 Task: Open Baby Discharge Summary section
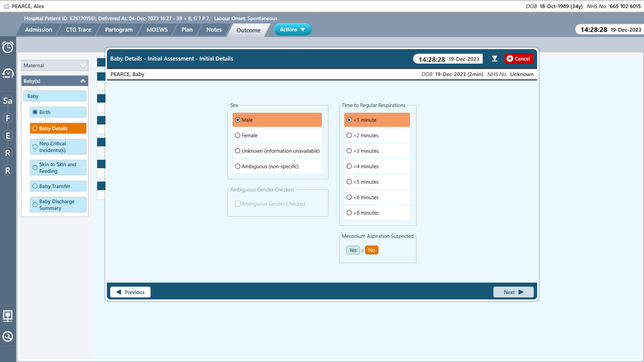pos(58,205)
